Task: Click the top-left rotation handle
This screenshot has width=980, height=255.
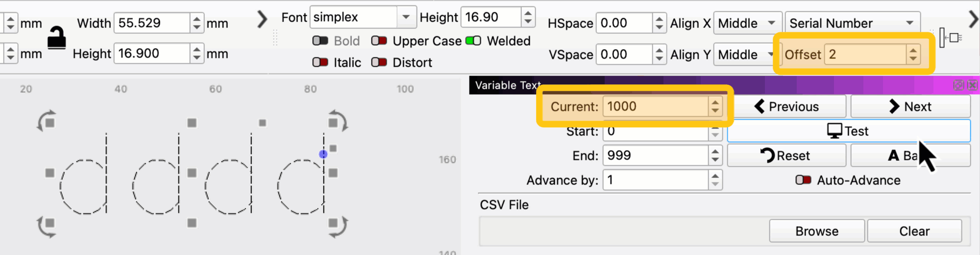Action: [x=47, y=121]
